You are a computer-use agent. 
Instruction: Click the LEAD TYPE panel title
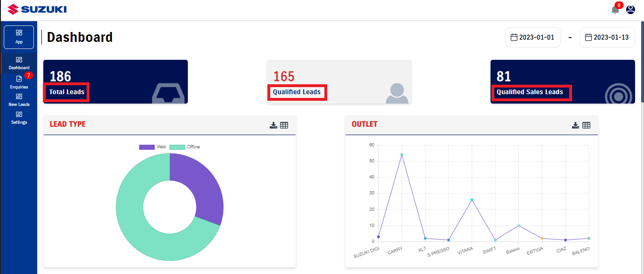[x=68, y=124]
